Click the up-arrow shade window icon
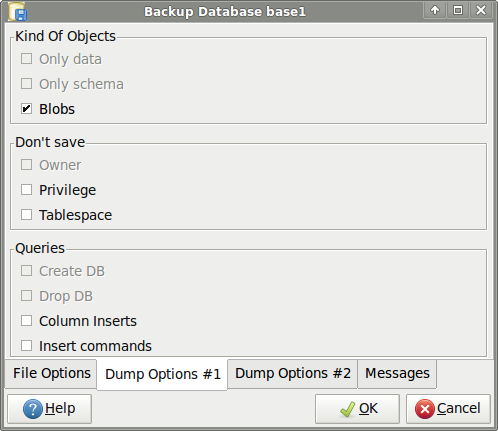The height and width of the screenshot is (431, 498). click(435, 10)
